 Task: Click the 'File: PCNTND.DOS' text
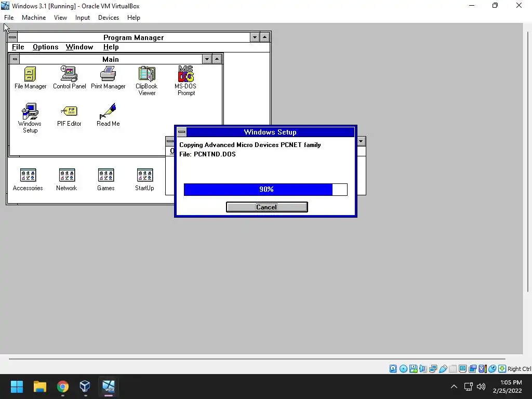(207, 154)
